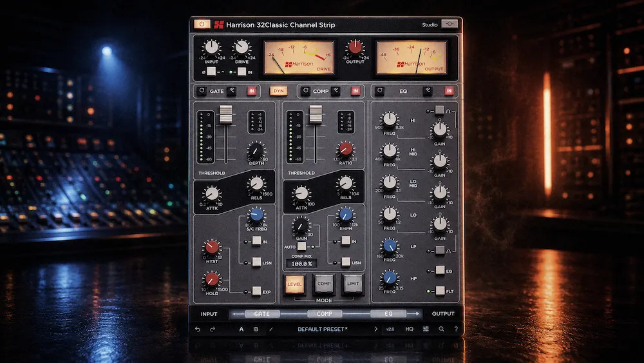Select LEVEL compressor mode
The width and height of the screenshot is (644, 363).
coord(294,284)
